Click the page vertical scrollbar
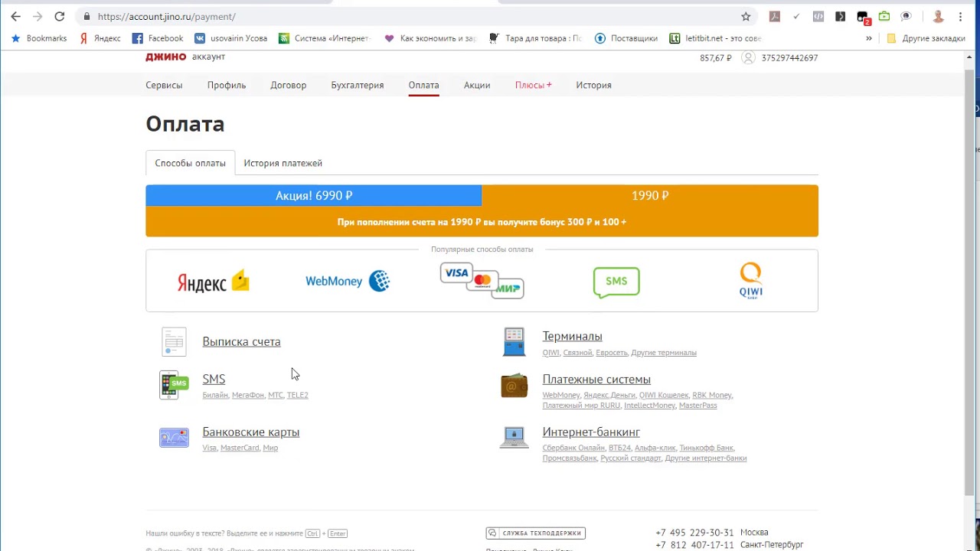Screen dimensions: 980x551 (969, 282)
